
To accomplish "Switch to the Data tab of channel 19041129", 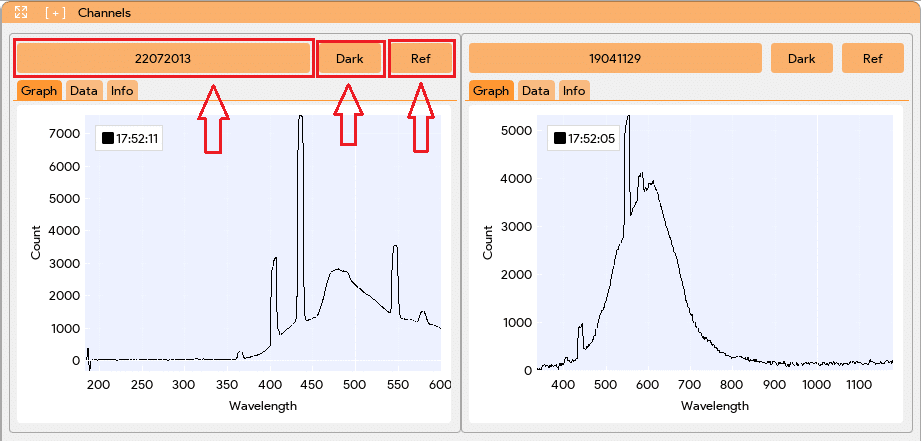I will point(536,90).
